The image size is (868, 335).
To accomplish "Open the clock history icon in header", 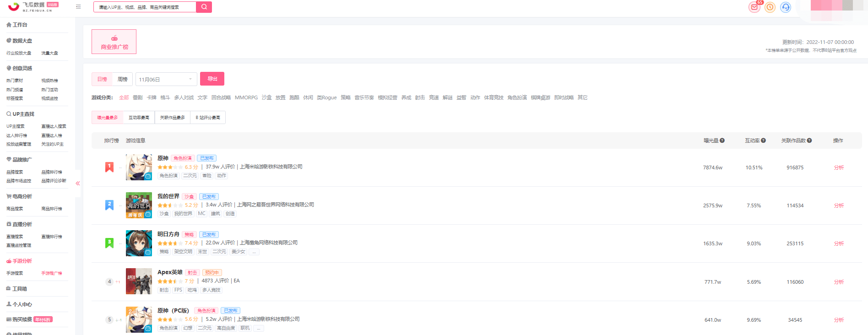I will pyautogui.click(x=770, y=7).
